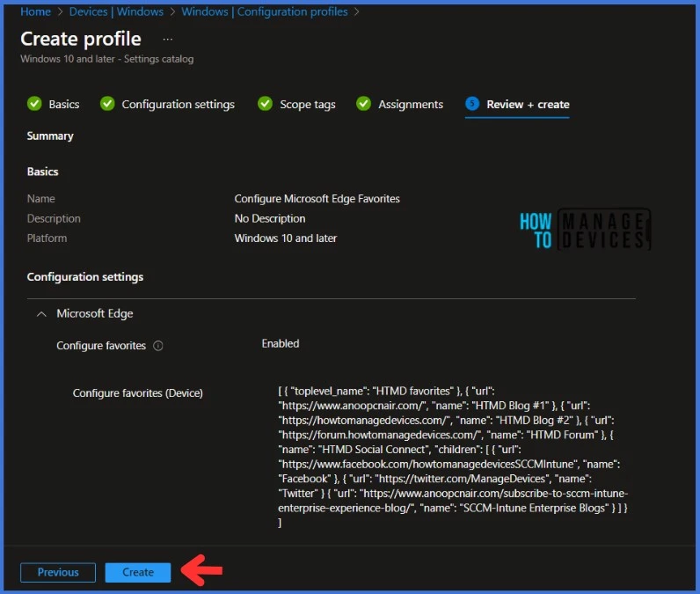Click the favorites JSON value text
Screen dimensions: 700x594
(x=453, y=457)
